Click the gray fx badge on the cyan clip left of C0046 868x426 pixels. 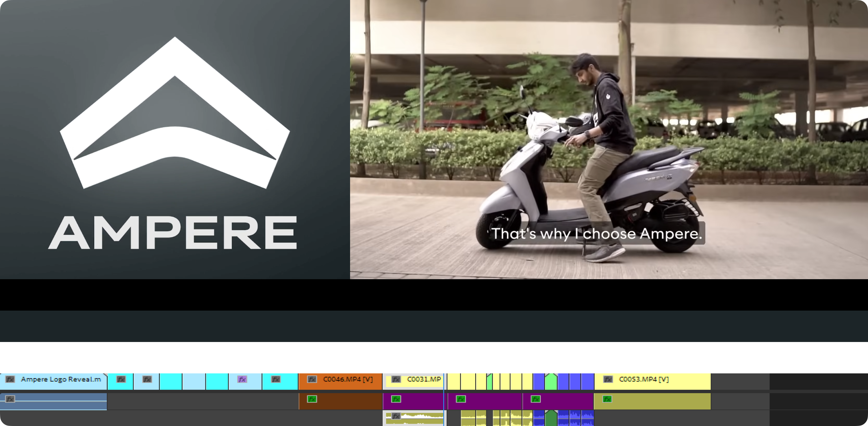coord(276,379)
